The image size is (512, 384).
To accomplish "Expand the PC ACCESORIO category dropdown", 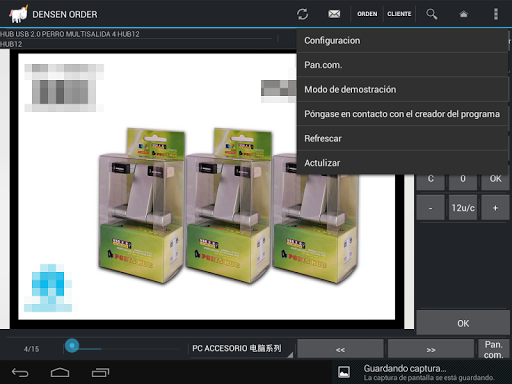I will [x=241, y=349].
